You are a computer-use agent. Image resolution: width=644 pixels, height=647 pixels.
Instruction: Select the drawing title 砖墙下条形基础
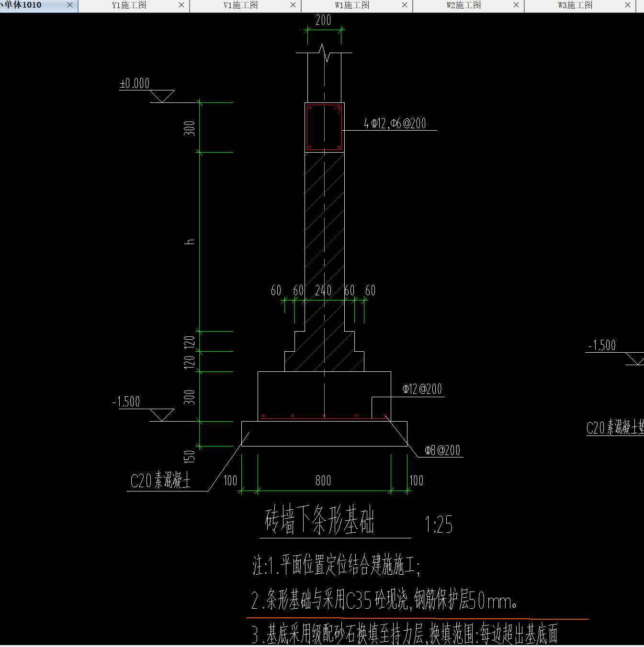pos(319,520)
